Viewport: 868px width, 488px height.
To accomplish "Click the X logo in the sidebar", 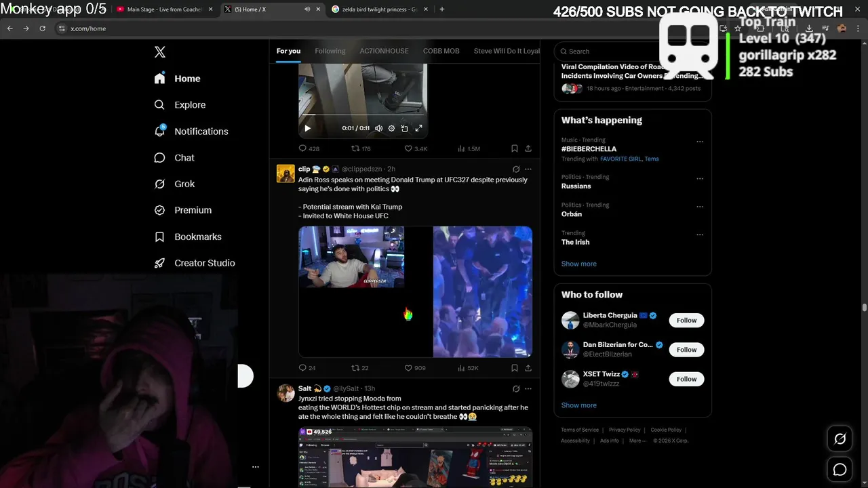I will point(160,52).
